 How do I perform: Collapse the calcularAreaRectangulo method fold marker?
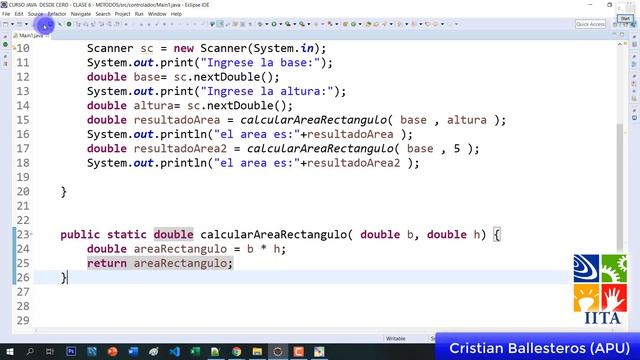tap(31, 234)
